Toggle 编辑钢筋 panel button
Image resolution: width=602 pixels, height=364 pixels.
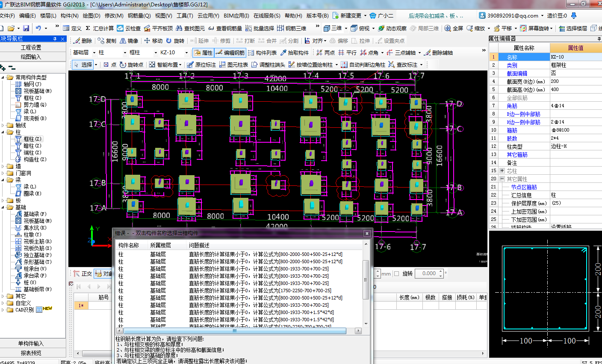point(230,53)
